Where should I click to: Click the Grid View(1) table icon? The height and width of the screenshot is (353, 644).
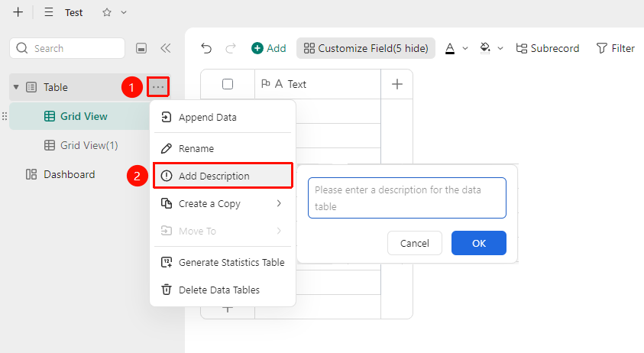[x=50, y=145]
